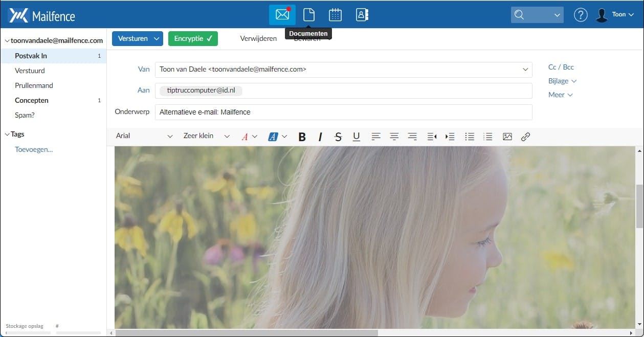
Task: Open the Contacts address book icon
Action: click(362, 14)
